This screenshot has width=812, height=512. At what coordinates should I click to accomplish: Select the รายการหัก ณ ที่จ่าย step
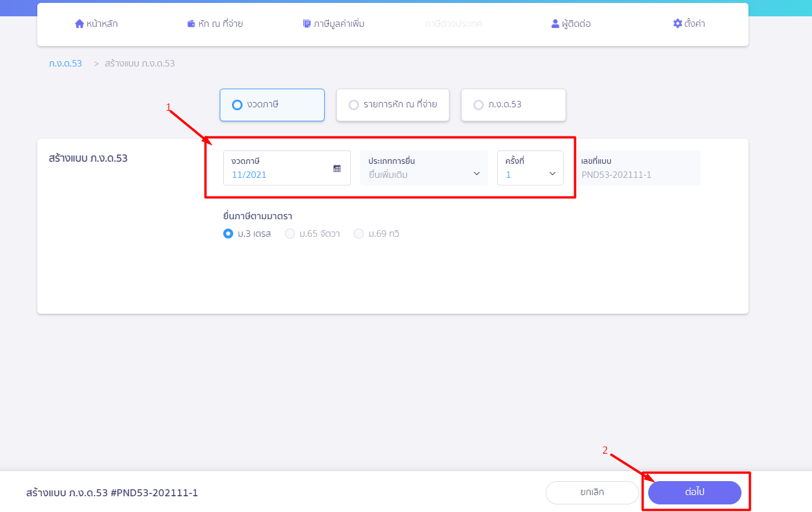point(353,105)
